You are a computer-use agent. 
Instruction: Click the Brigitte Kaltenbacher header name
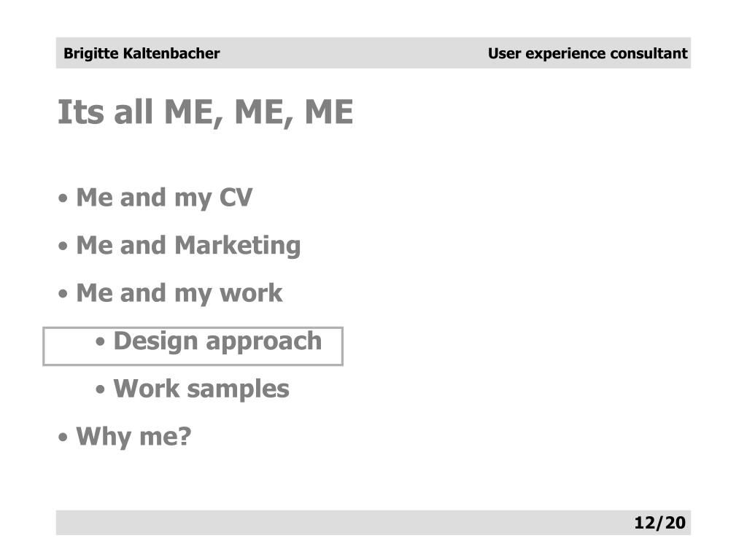142,53
